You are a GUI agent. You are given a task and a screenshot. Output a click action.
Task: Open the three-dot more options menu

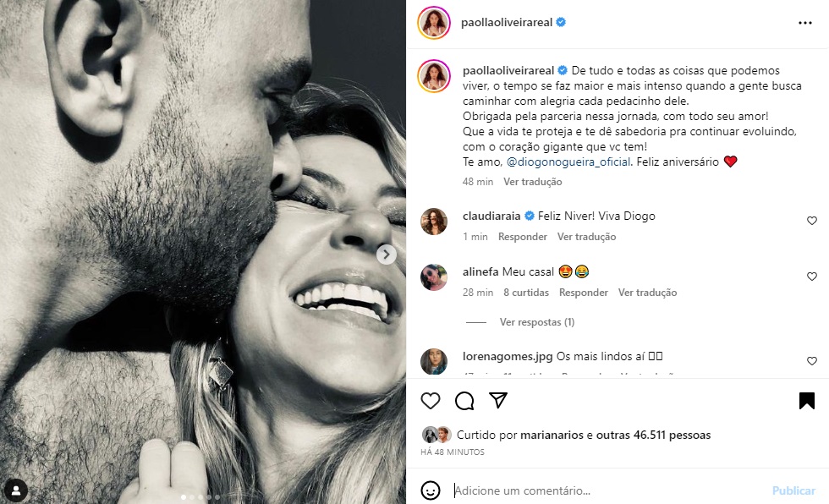tap(804, 23)
